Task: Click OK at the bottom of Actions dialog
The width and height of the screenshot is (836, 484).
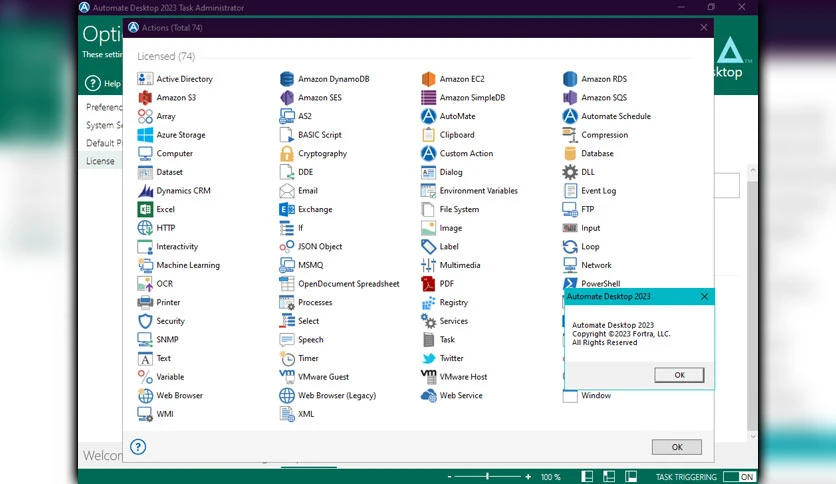Action: pyautogui.click(x=677, y=447)
